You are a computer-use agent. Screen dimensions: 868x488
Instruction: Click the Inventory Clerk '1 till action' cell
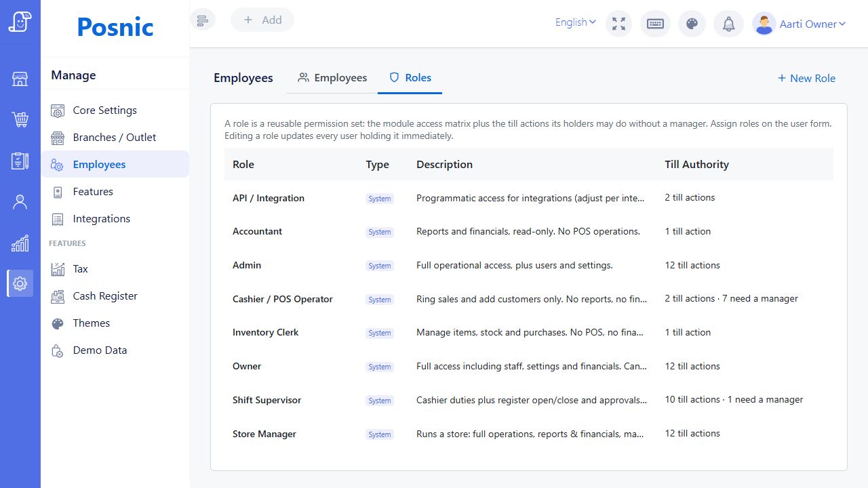click(688, 332)
